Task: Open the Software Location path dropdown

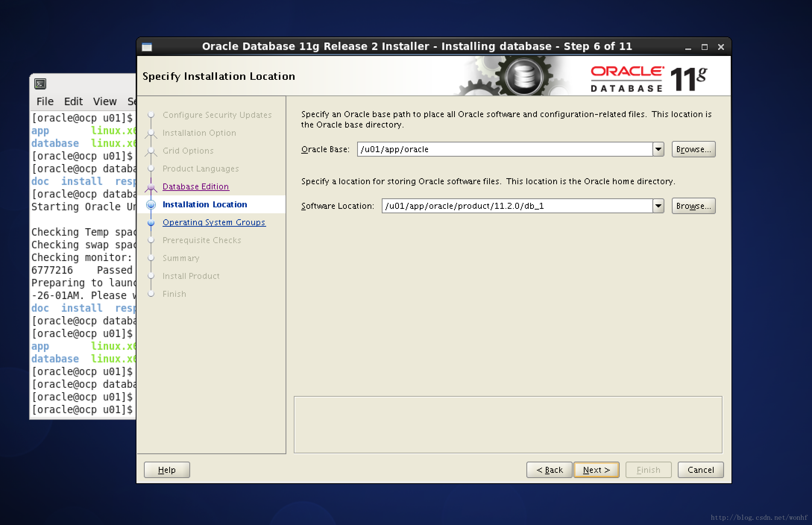Action: (659, 205)
